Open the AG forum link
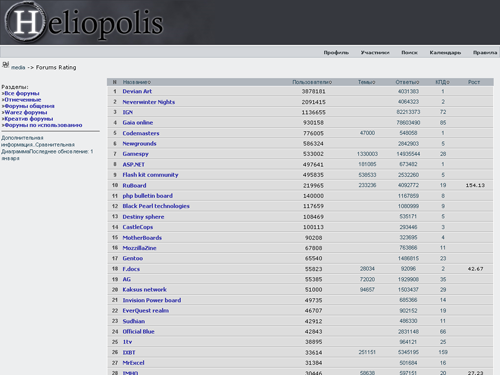 (127, 280)
